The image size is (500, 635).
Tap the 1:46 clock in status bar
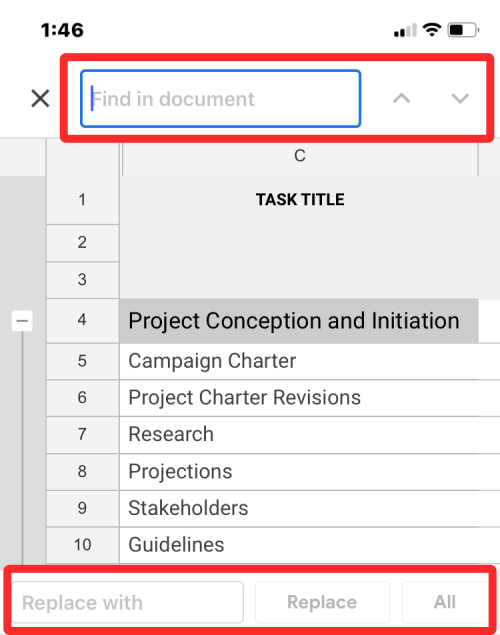(62, 30)
